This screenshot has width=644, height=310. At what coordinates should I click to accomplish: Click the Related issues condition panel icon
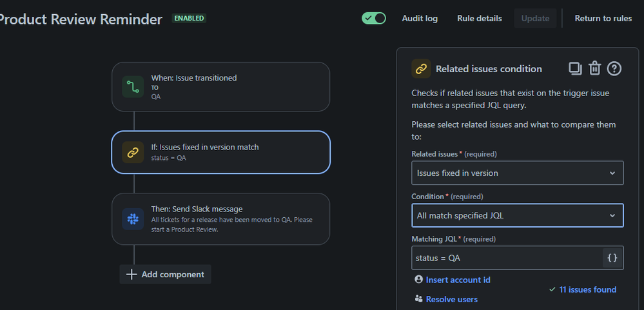[422, 68]
